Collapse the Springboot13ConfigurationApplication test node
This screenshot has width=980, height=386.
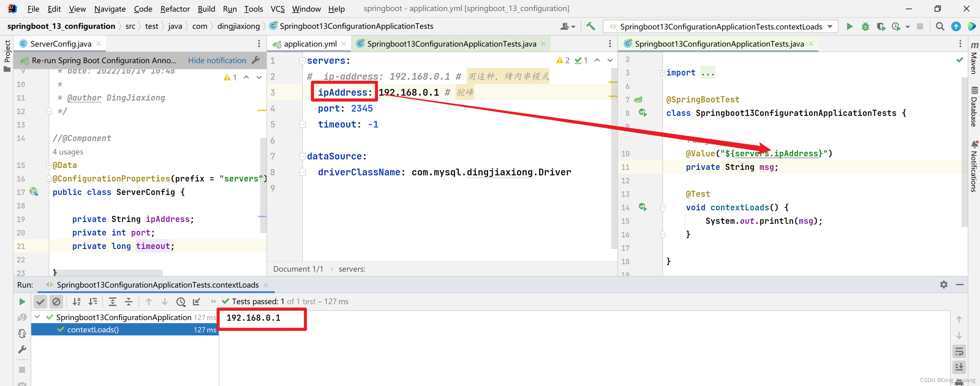pos(37,317)
